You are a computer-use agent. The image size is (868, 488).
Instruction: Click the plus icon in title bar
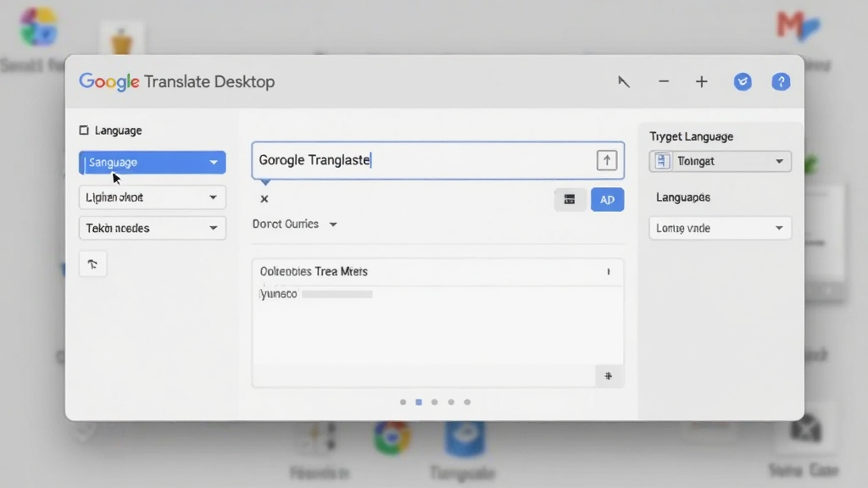pos(701,82)
